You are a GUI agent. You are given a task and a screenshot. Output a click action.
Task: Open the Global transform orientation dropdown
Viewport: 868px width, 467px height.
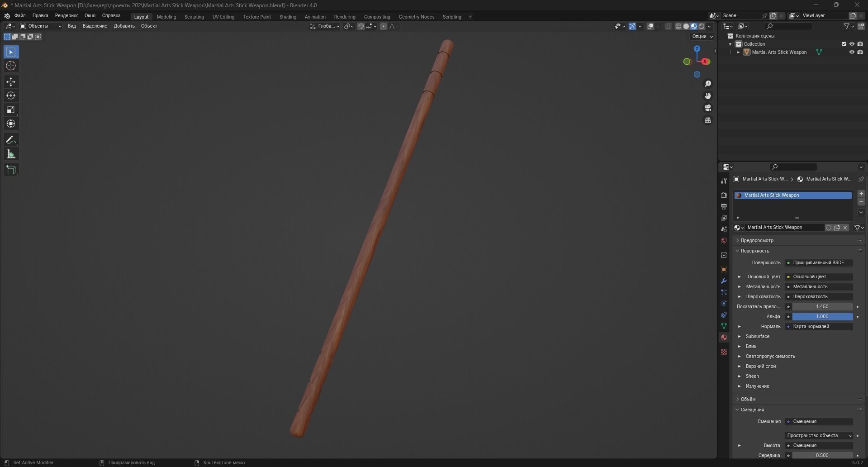[x=325, y=26]
